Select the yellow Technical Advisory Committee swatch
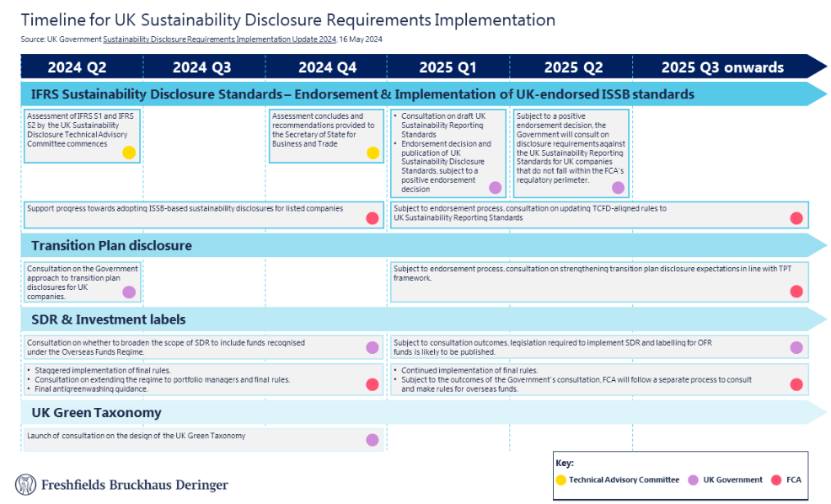The height and width of the screenshot is (504, 831). click(x=563, y=479)
